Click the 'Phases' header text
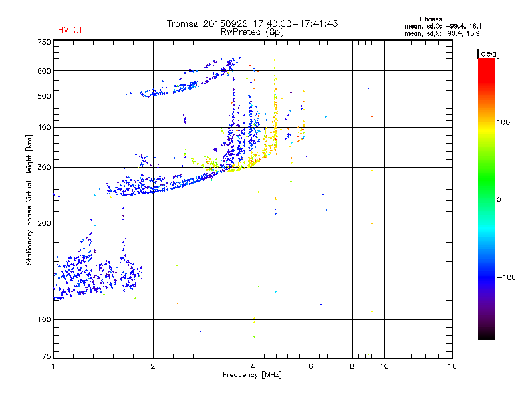This screenshot has height=399, width=532. point(430,19)
